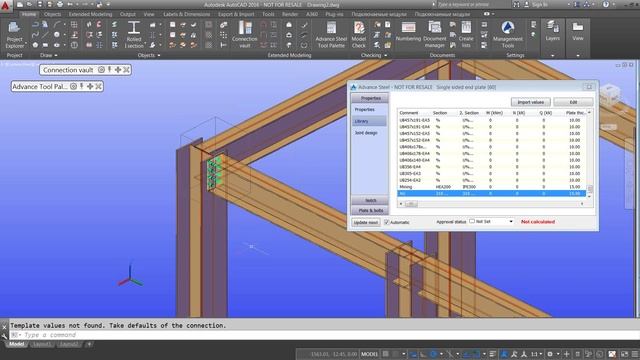This screenshot has width=640, height=360.
Task: Open Advance Steel Tool Palette ribbon button
Action: [x=331, y=35]
